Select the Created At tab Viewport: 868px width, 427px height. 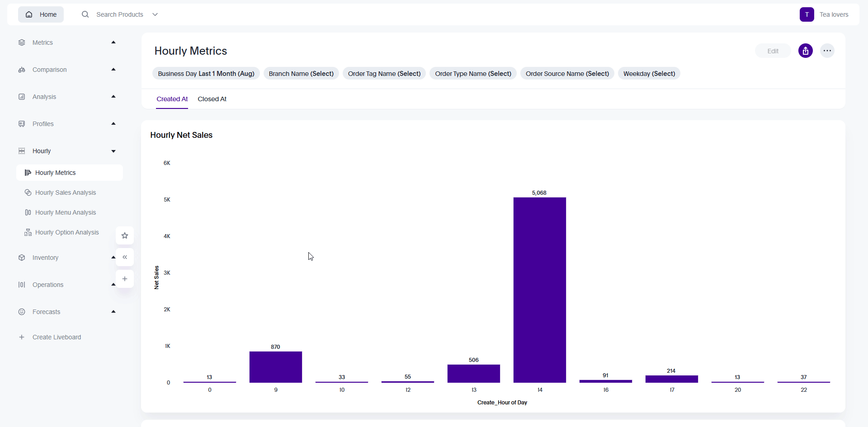coord(172,99)
